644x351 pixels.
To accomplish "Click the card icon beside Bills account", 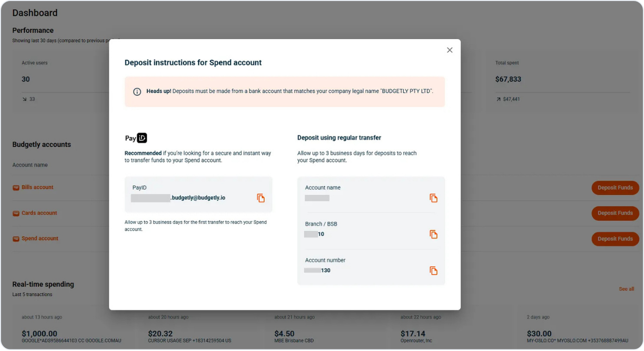I will click(16, 187).
